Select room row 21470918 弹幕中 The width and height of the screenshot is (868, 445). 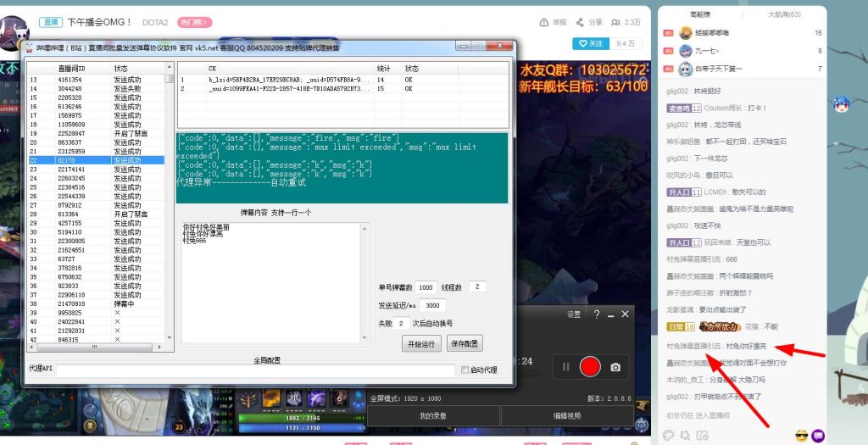(x=97, y=303)
